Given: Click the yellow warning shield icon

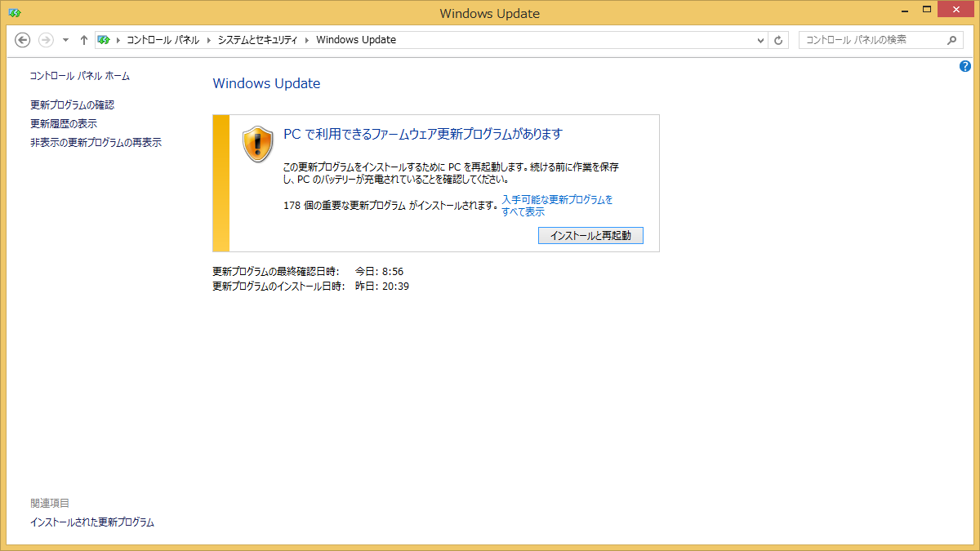Looking at the screenshot, I should 257,144.
